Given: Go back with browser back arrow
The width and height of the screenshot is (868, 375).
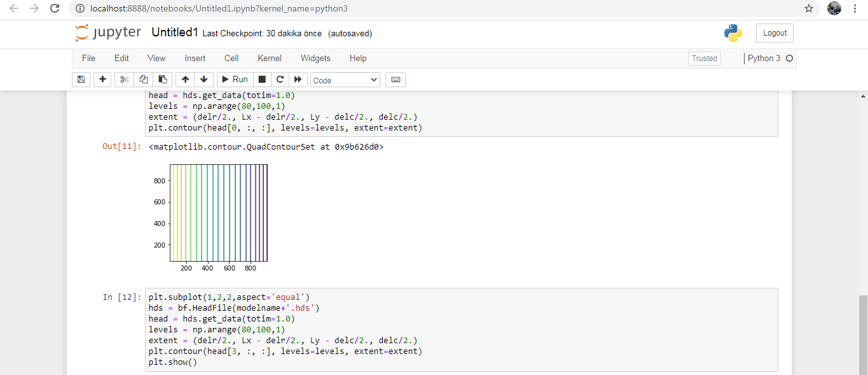Looking at the screenshot, I should 15,8.
